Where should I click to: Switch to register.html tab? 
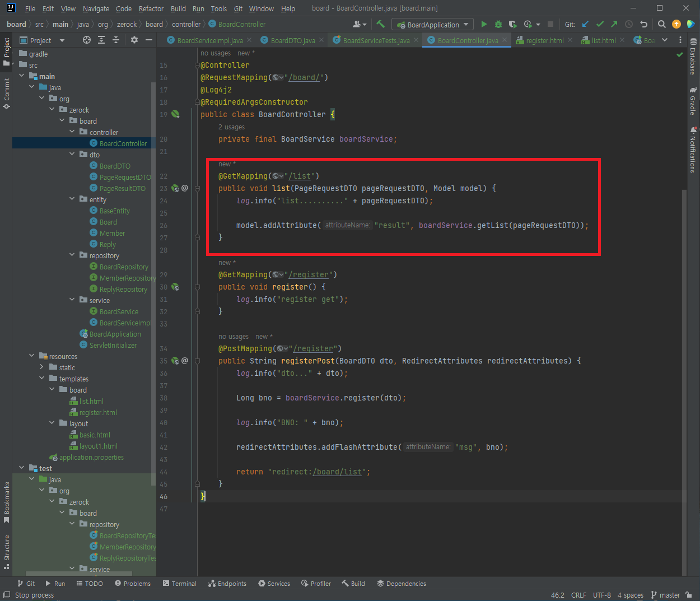coord(545,40)
